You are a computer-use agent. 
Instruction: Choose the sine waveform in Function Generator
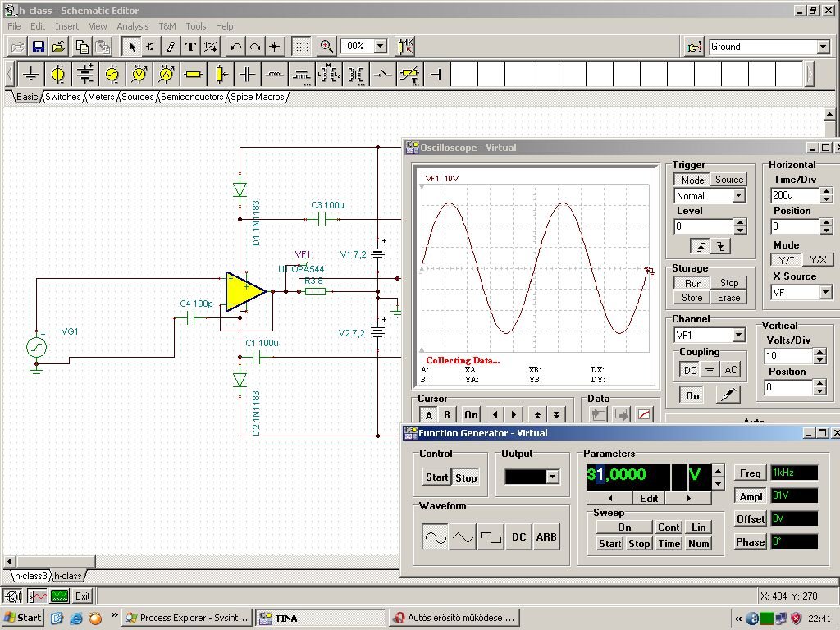pyautogui.click(x=435, y=537)
